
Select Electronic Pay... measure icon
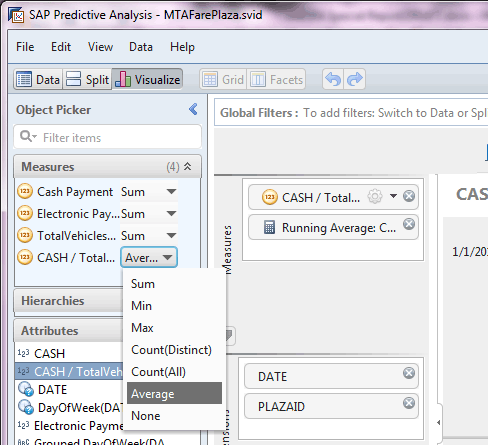pyautogui.click(x=25, y=213)
